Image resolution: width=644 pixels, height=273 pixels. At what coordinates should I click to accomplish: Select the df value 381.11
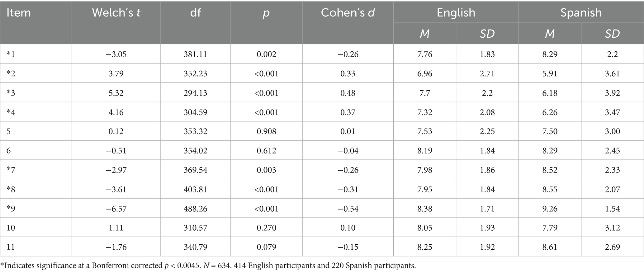click(x=195, y=54)
